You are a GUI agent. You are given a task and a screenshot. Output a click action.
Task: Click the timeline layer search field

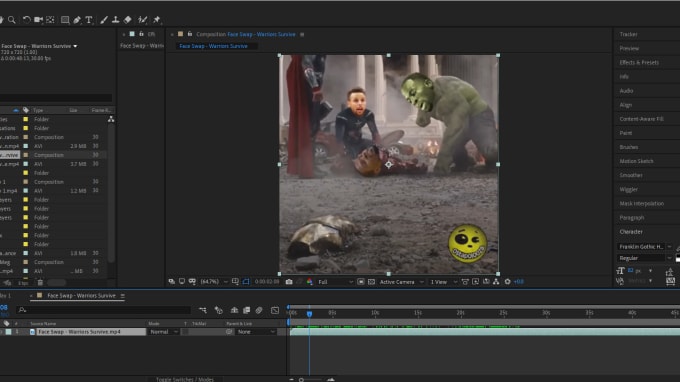103,310
